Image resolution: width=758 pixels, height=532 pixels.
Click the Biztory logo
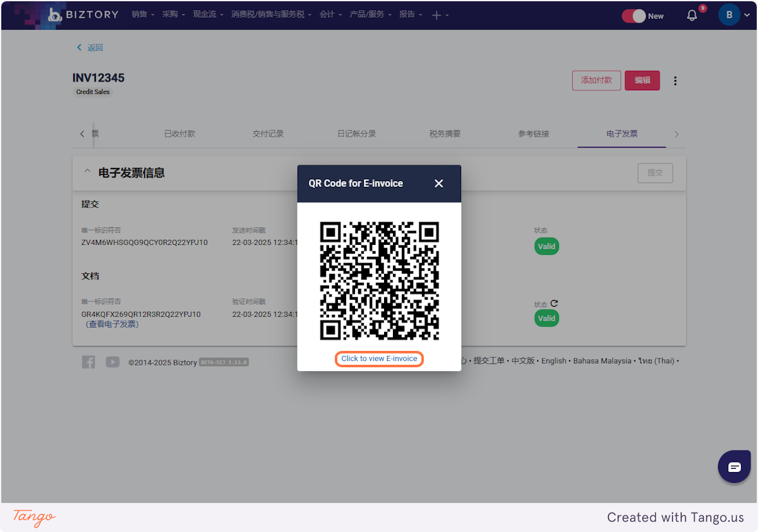(83, 15)
